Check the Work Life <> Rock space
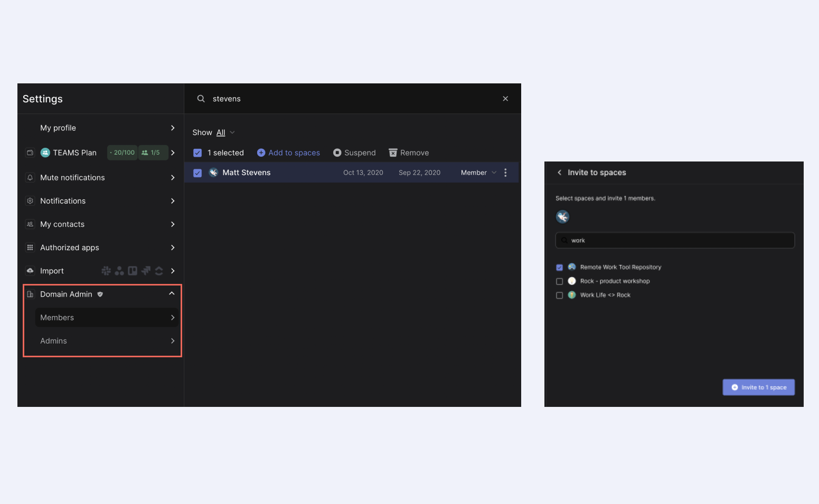The image size is (819, 504). 559,295
